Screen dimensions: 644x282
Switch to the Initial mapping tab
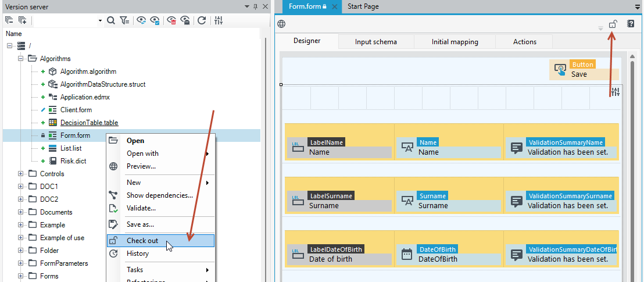(455, 41)
